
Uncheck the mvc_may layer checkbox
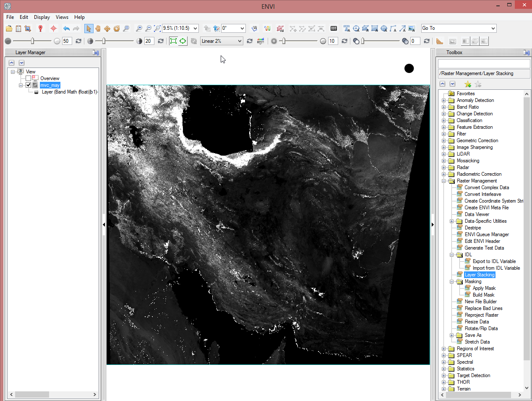click(29, 85)
